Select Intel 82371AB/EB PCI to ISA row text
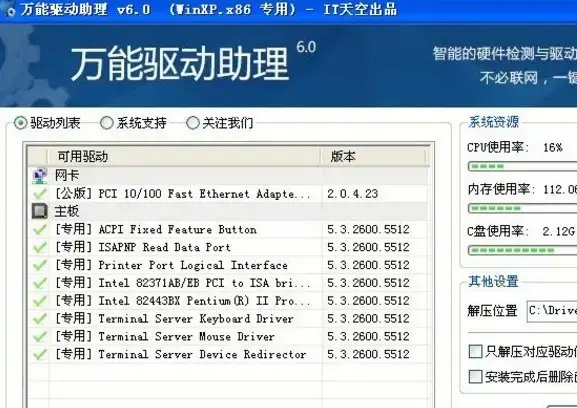 (183, 283)
